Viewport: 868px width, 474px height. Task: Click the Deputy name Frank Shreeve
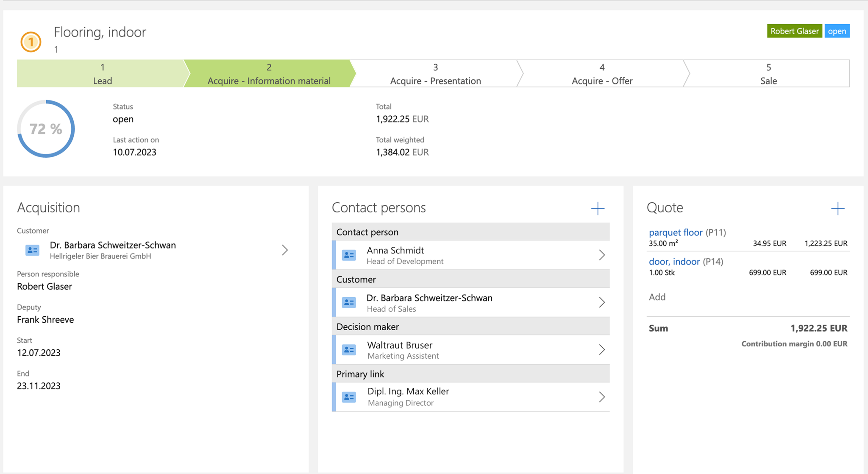(45, 320)
